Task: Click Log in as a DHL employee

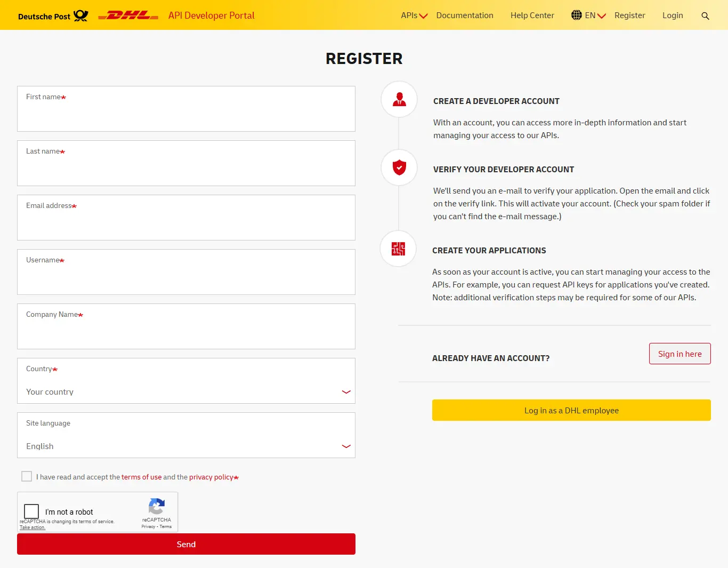Action: [571, 410]
